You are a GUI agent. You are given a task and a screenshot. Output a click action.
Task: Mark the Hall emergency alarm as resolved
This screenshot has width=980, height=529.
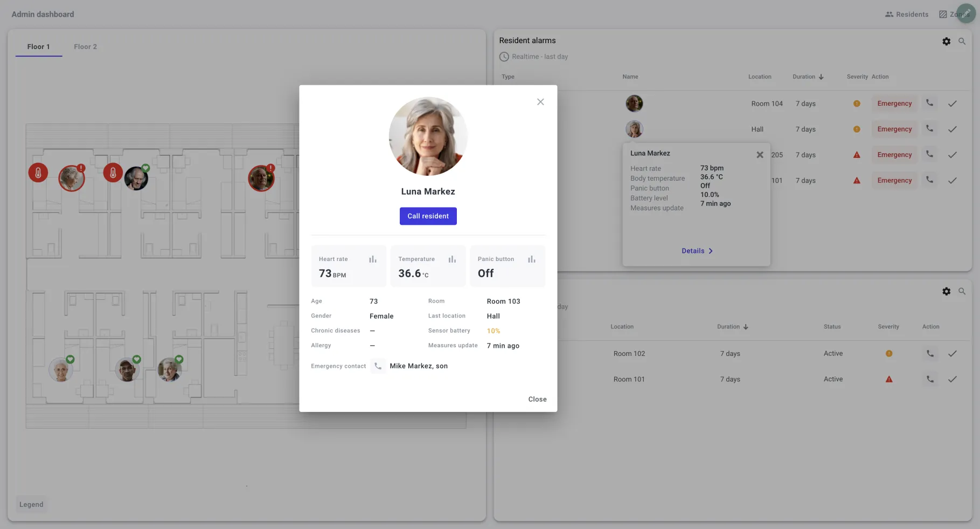pyautogui.click(x=953, y=129)
